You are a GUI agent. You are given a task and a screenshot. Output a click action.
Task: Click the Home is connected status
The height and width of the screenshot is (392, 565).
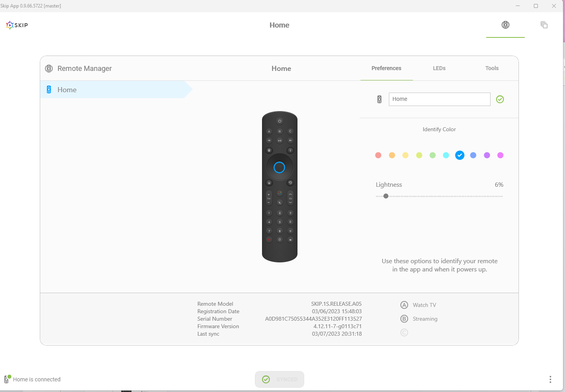pyautogui.click(x=32, y=379)
